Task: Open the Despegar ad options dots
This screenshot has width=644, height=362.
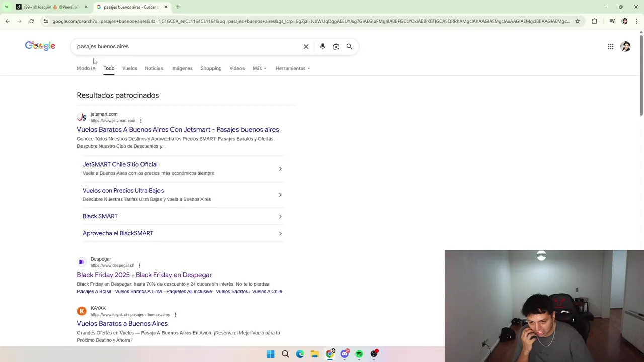Action: [139, 265]
